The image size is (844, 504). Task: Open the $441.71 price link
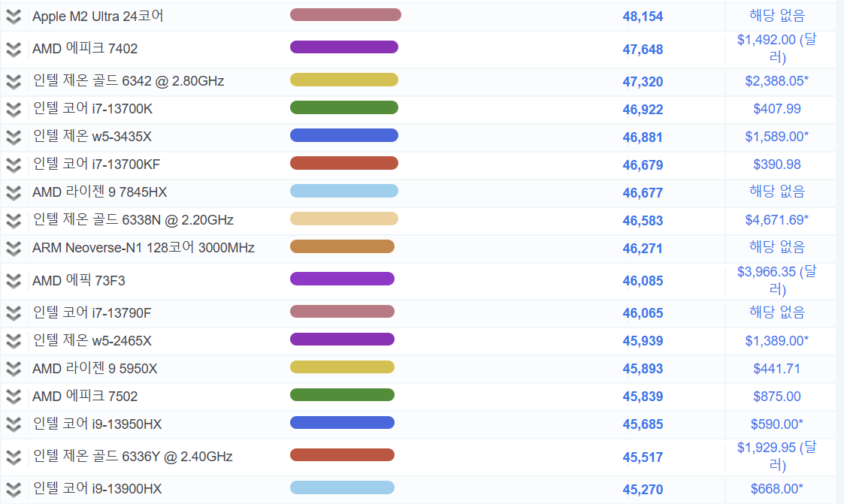click(776, 369)
